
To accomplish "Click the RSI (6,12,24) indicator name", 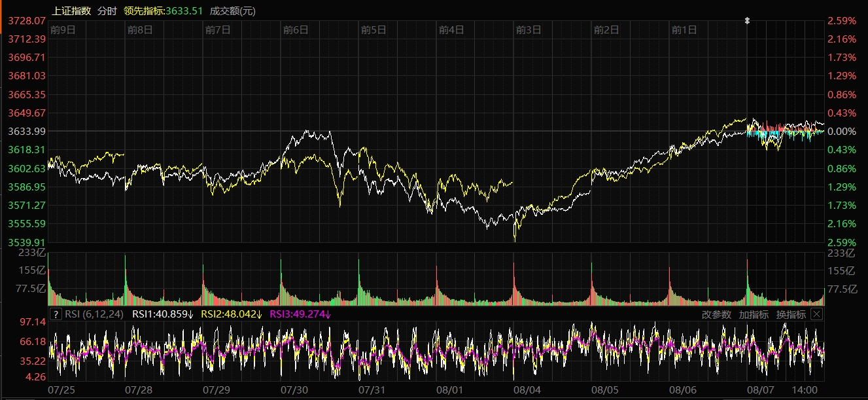I will click(95, 314).
